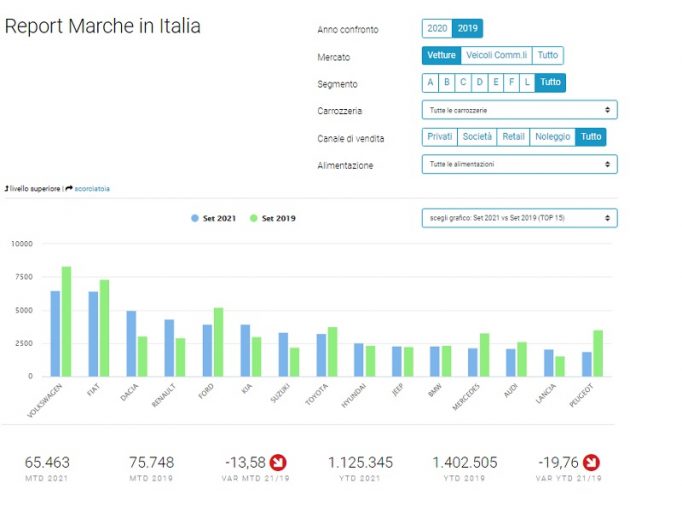Select segment E
The height and width of the screenshot is (512, 682).
(x=495, y=83)
